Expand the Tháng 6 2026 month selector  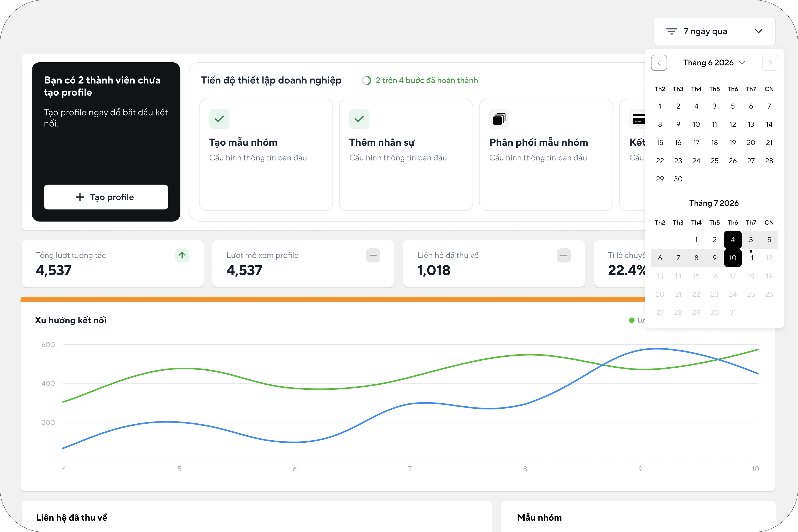tap(714, 63)
